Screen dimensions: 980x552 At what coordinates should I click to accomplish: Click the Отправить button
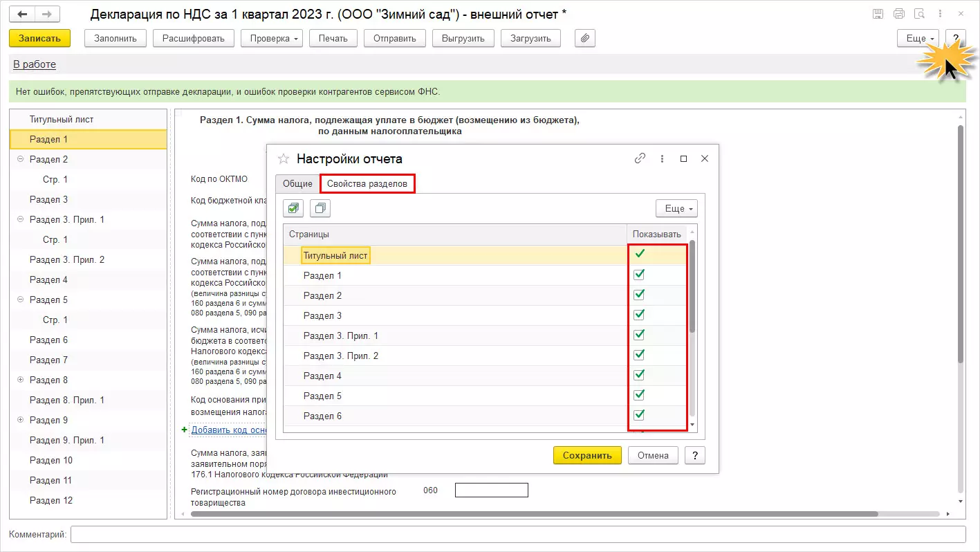click(395, 38)
